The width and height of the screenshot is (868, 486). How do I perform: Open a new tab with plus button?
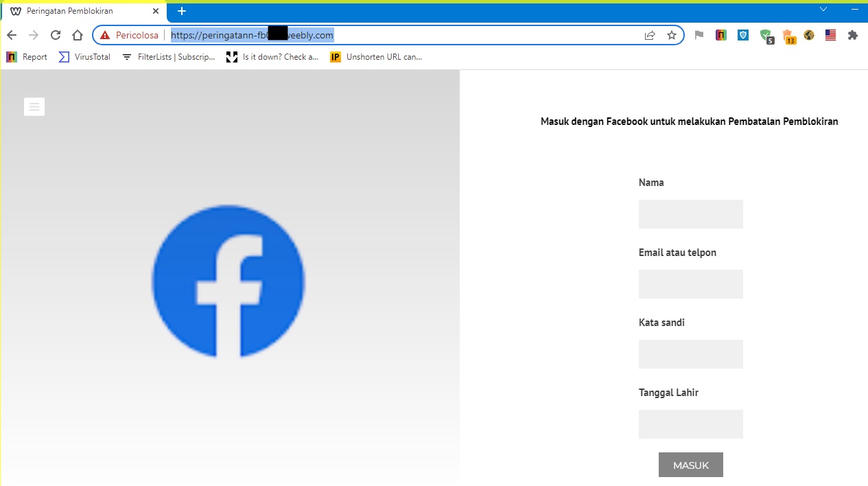click(182, 11)
